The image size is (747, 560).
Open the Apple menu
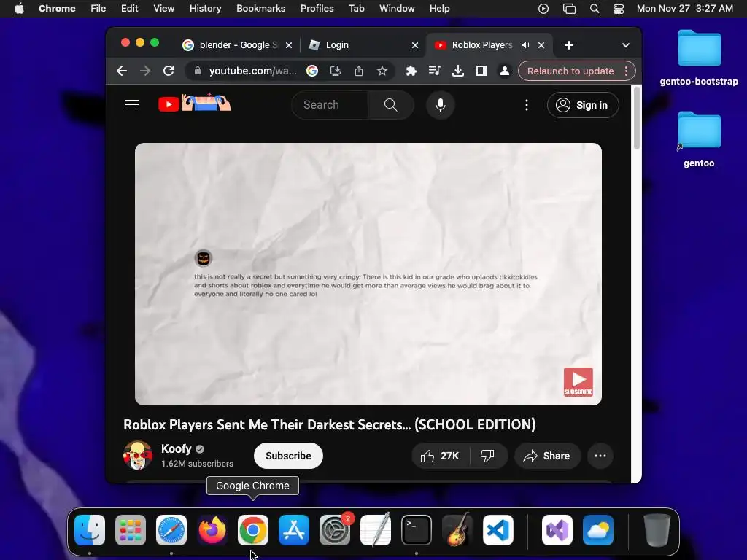pyautogui.click(x=19, y=9)
